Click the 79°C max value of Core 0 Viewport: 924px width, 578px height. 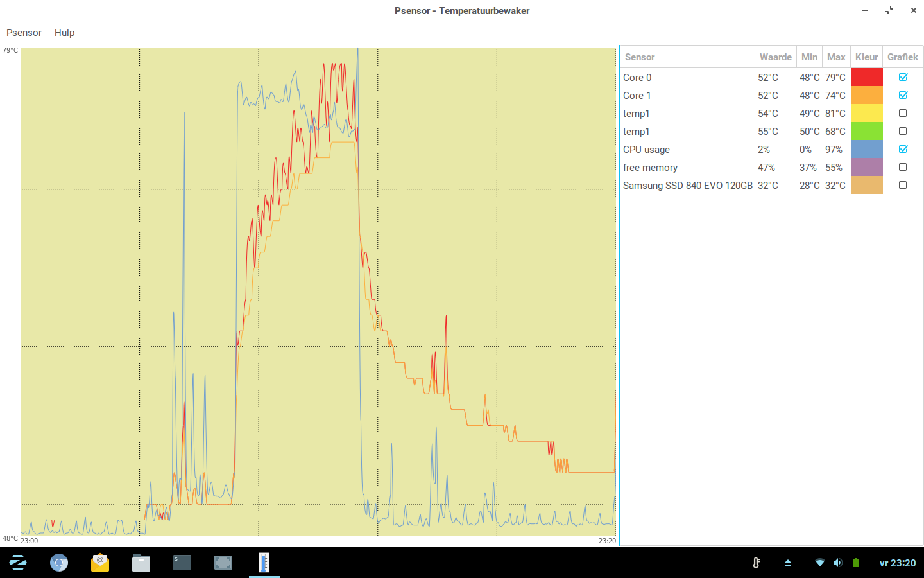[835, 78]
